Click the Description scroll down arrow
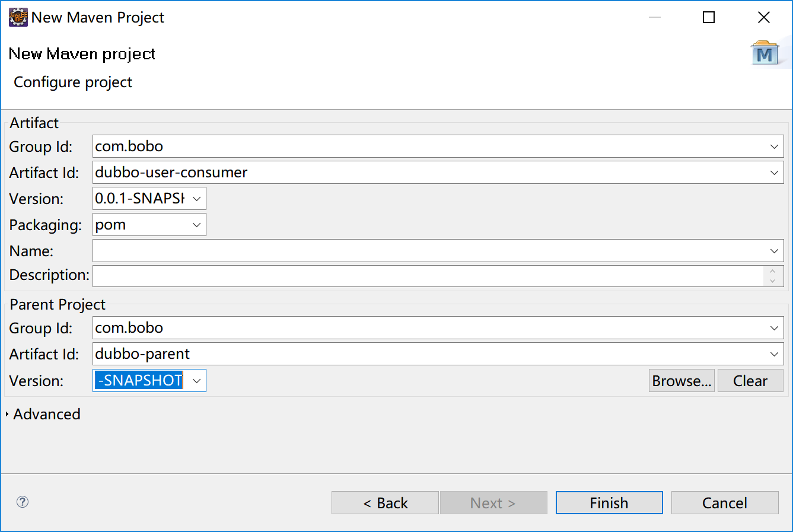This screenshot has width=793, height=532. [772, 281]
